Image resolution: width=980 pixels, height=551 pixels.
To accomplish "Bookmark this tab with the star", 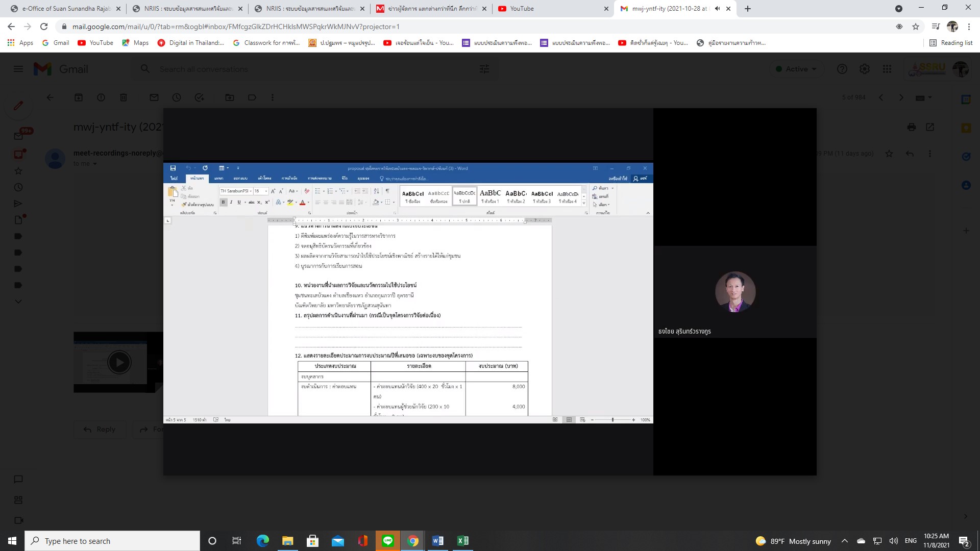I will click(916, 27).
